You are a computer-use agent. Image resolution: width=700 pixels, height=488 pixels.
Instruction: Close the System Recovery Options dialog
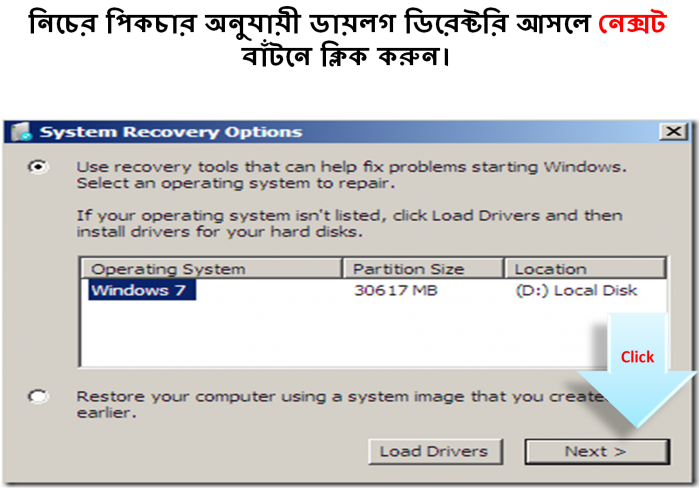pyautogui.click(x=673, y=132)
